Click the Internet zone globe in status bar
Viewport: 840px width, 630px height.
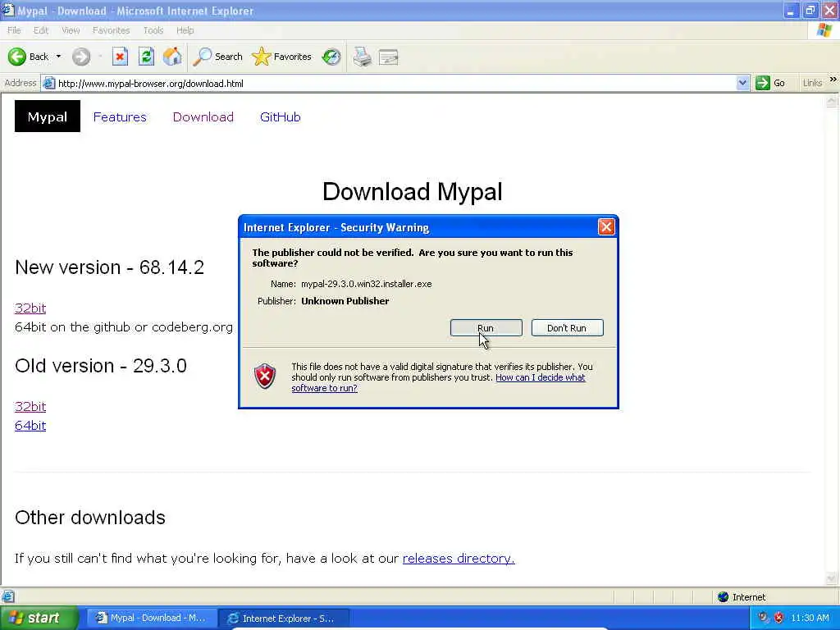click(724, 597)
